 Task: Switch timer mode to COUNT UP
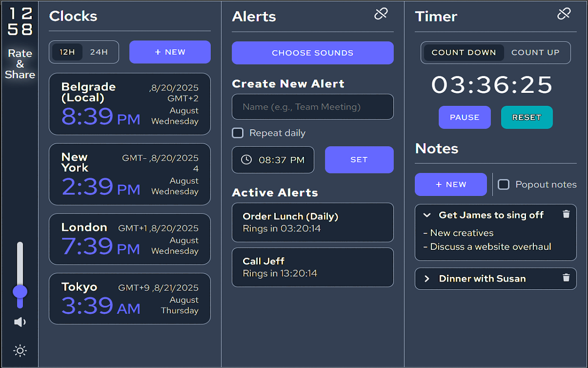coord(535,52)
